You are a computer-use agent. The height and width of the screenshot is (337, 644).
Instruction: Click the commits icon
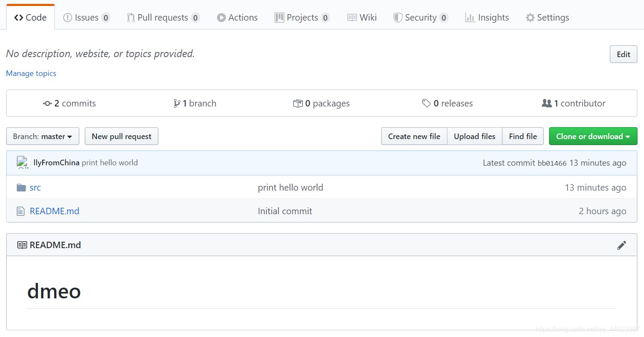tap(48, 103)
